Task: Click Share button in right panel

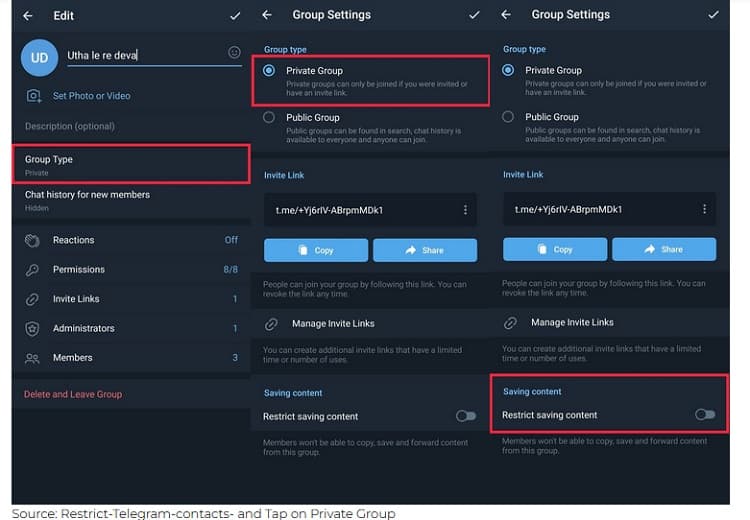Action: coord(664,249)
